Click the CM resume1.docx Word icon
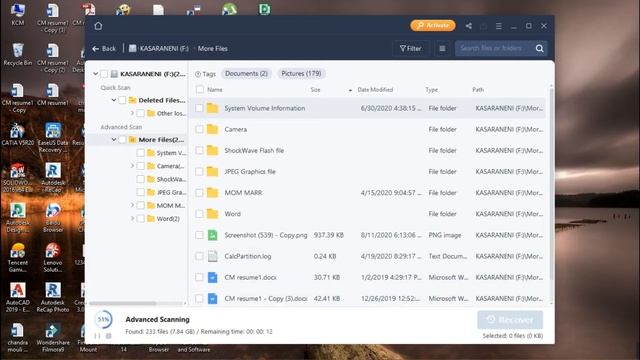 [x=212, y=278]
